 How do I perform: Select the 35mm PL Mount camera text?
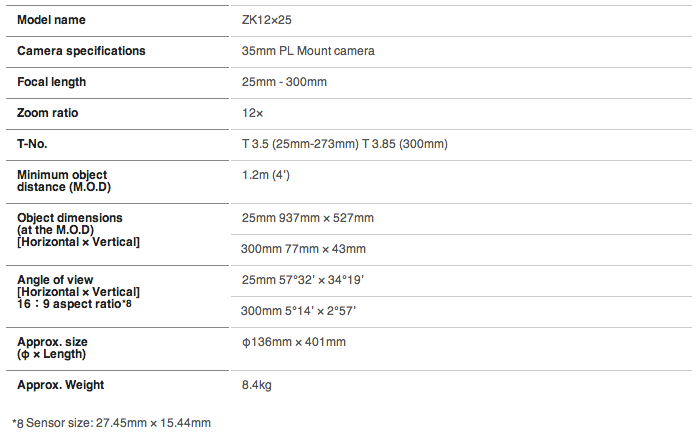click(308, 51)
